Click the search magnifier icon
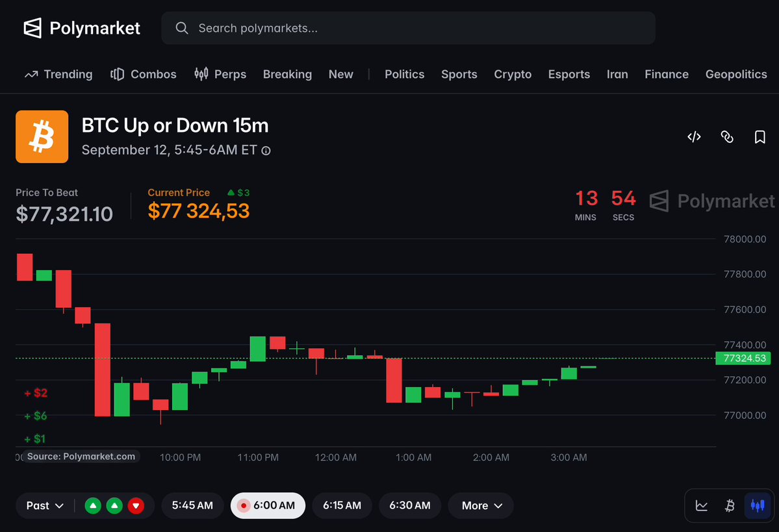 click(x=182, y=29)
